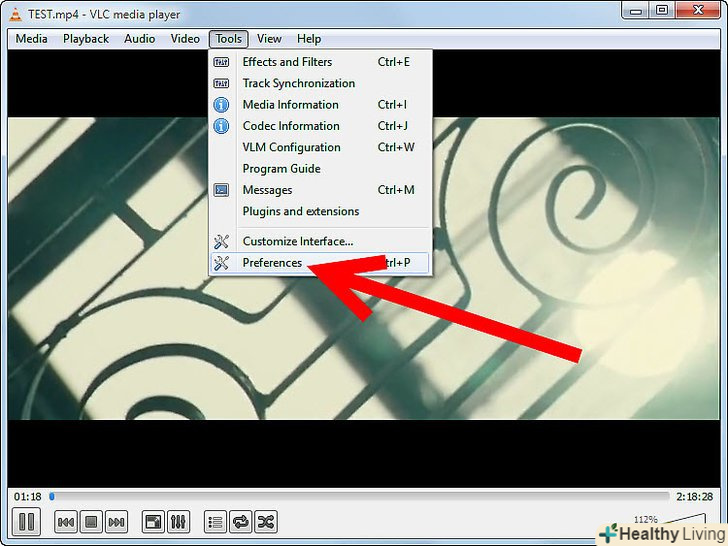Screen dimensions: 728x546
Task: Open the Playback menu
Action: [x=86, y=39]
